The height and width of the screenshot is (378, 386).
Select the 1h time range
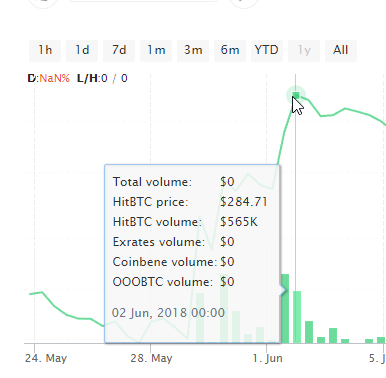click(x=45, y=51)
